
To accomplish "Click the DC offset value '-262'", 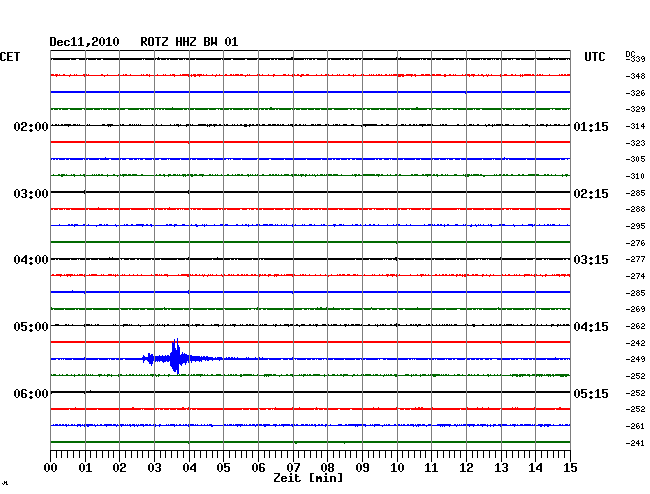I will point(635,326).
